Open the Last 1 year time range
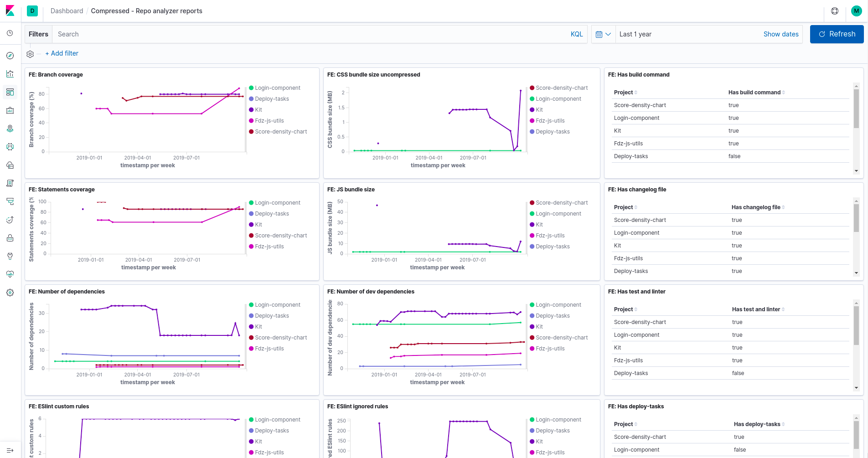This screenshot has width=868, height=458. coord(635,34)
